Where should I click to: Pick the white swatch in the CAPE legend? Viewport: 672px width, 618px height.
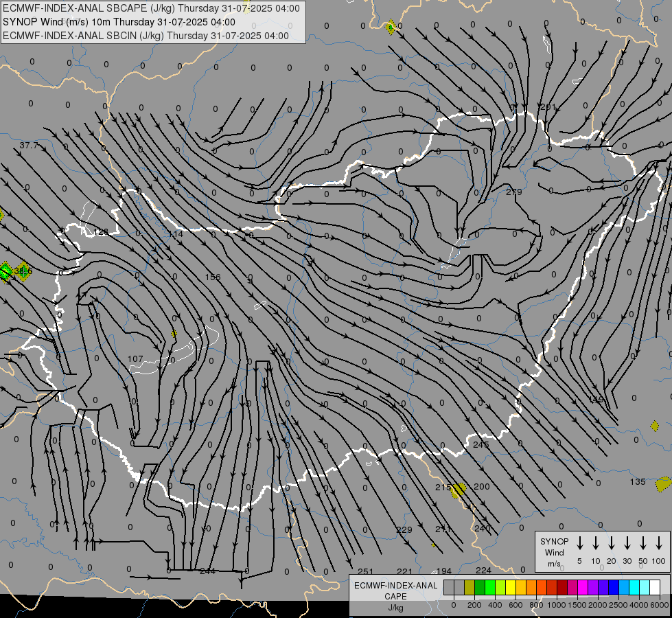click(654, 587)
